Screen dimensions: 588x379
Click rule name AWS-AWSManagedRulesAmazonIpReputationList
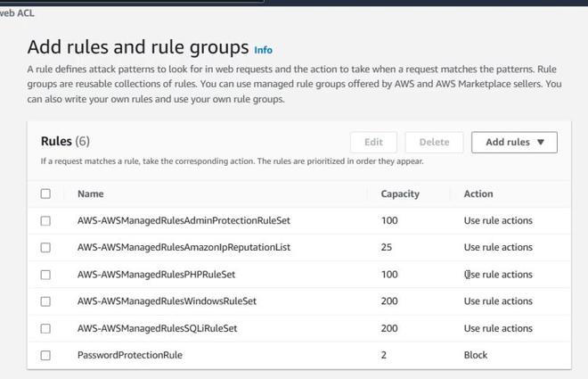184,248
